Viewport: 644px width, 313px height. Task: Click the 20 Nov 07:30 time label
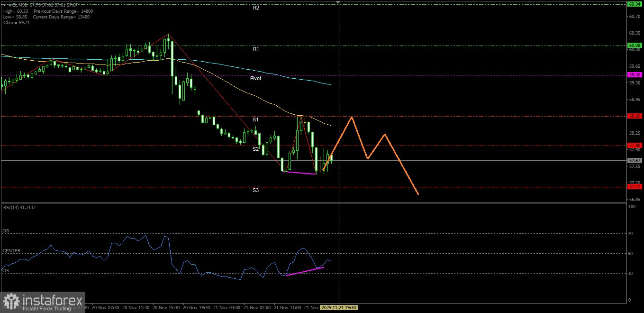click(106, 307)
